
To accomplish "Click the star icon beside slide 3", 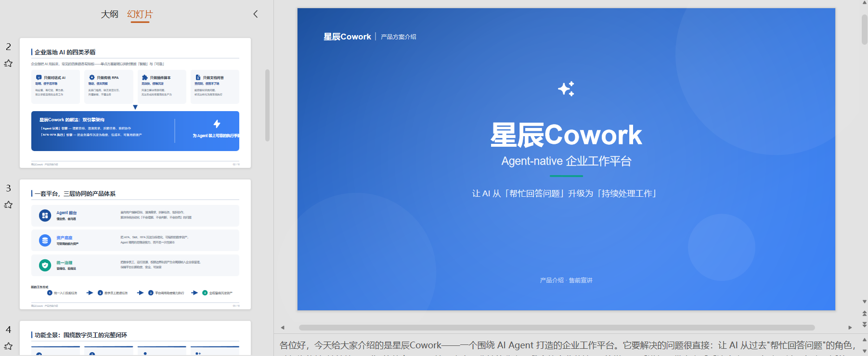I will tap(8, 204).
